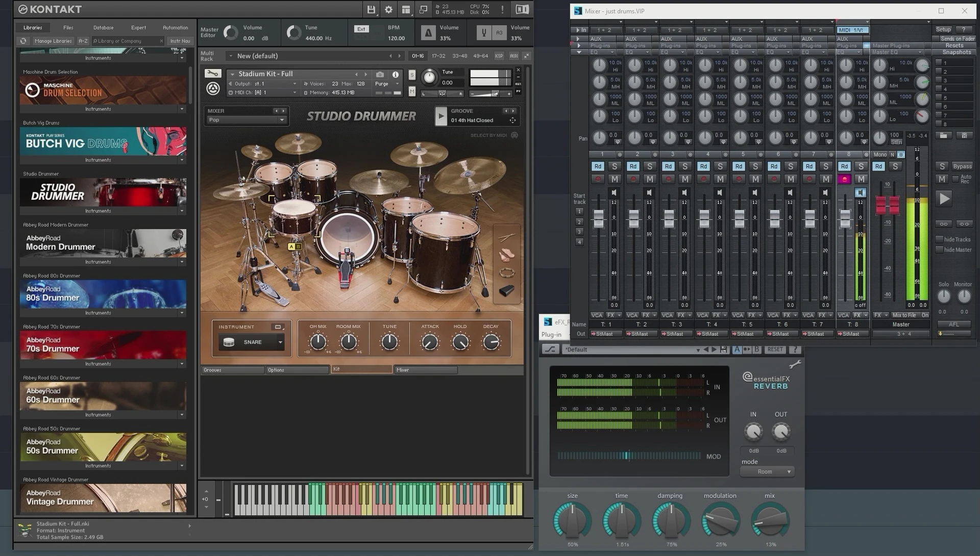Click the hand percussion icon beside the kit
This screenshot has width=980, height=556.
tap(506, 255)
